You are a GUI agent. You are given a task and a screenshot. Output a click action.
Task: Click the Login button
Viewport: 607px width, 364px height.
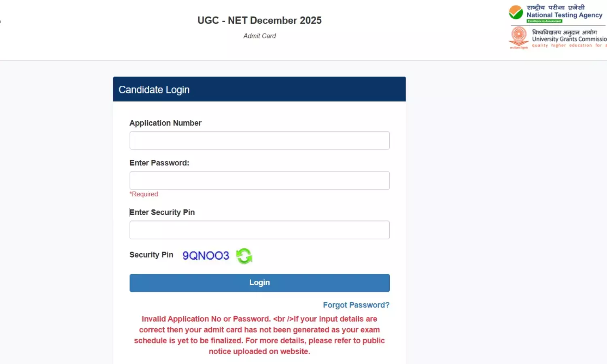pos(259,282)
